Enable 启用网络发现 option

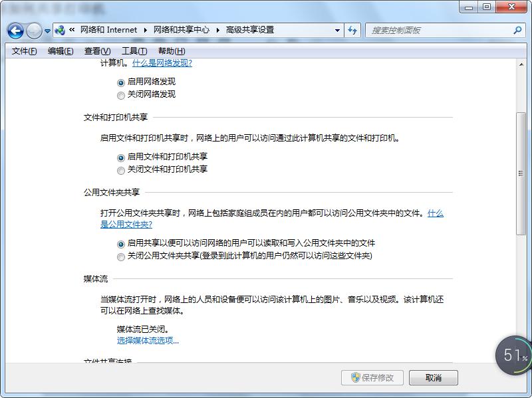click(120, 81)
